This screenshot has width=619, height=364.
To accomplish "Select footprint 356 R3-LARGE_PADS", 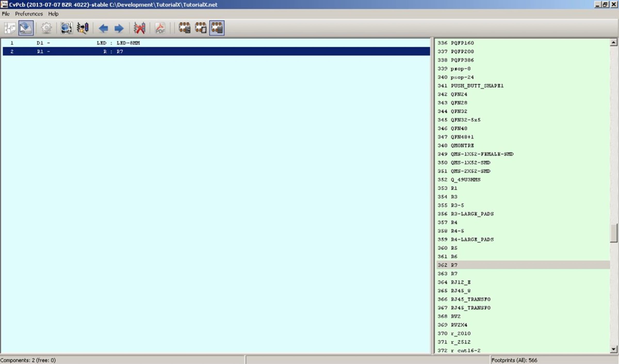I will [x=472, y=214].
